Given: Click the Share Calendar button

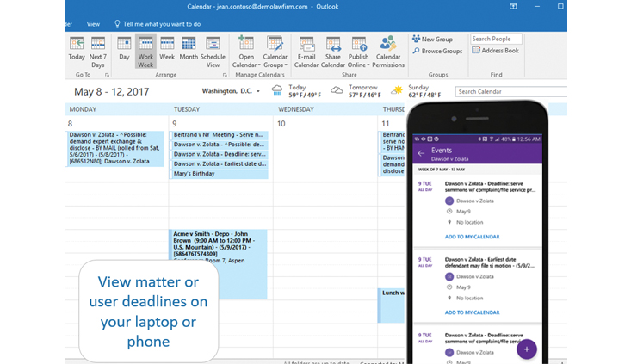Looking at the screenshot, I should 333,52.
